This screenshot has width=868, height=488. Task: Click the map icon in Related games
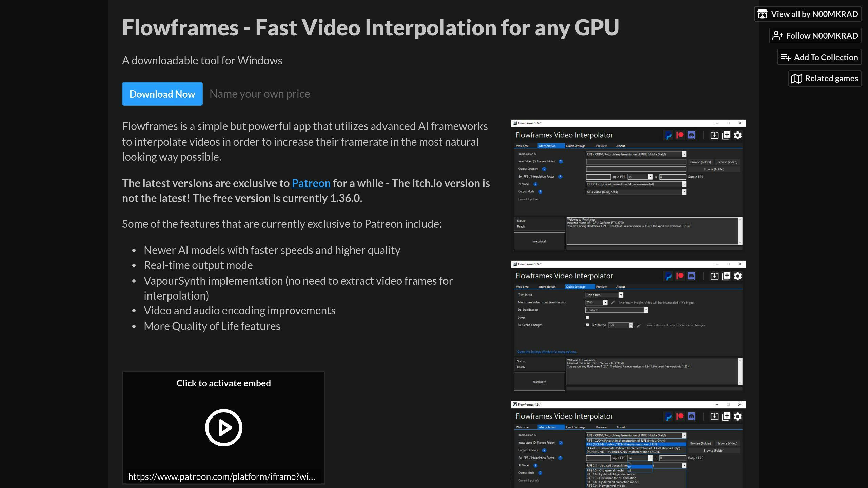(796, 79)
